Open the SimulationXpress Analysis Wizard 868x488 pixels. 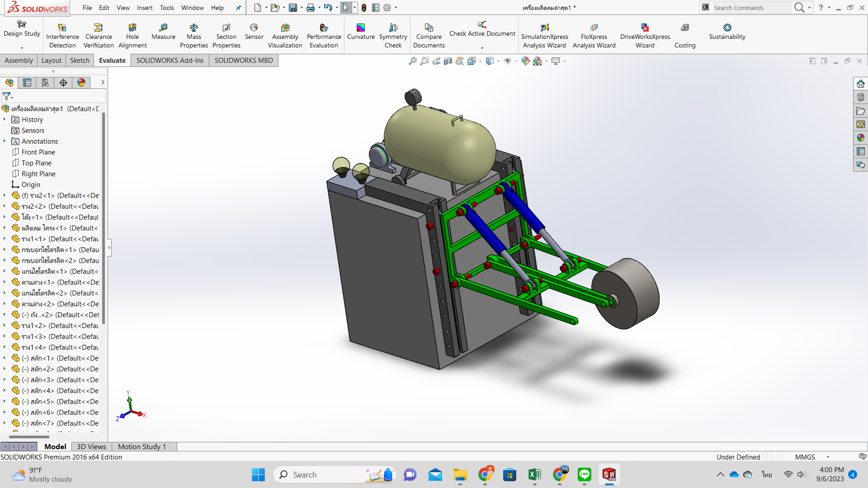(544, 36)
